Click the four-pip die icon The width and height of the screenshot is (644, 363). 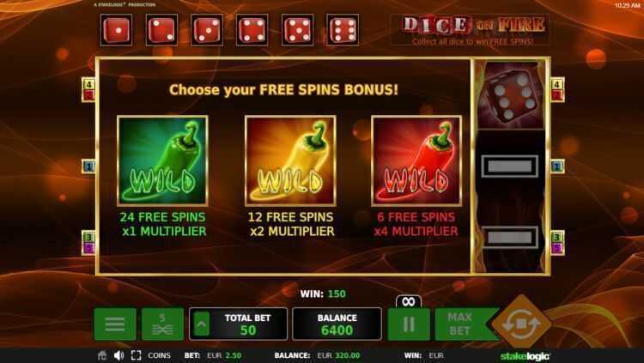pyautogui.click(x=252, y=29)
